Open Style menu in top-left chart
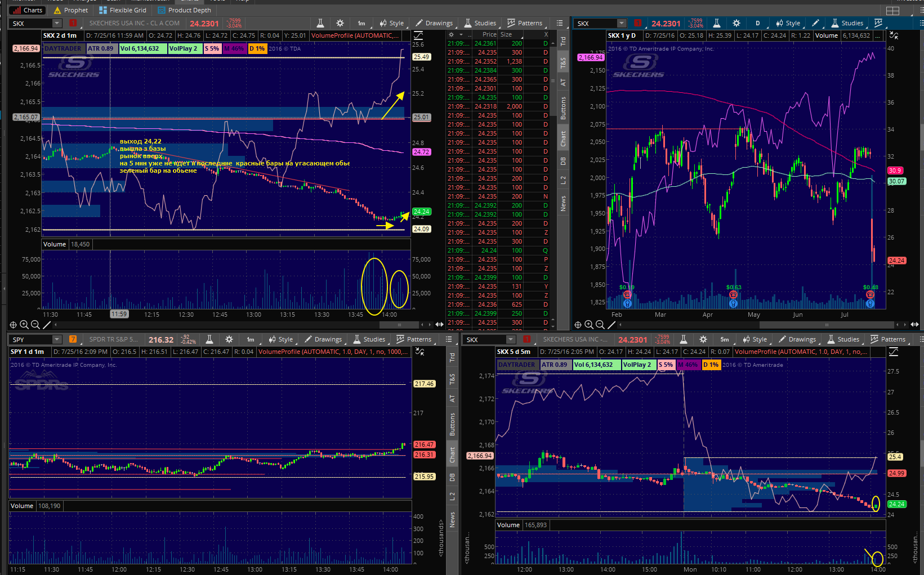924x575 pixels. point(391,23)
